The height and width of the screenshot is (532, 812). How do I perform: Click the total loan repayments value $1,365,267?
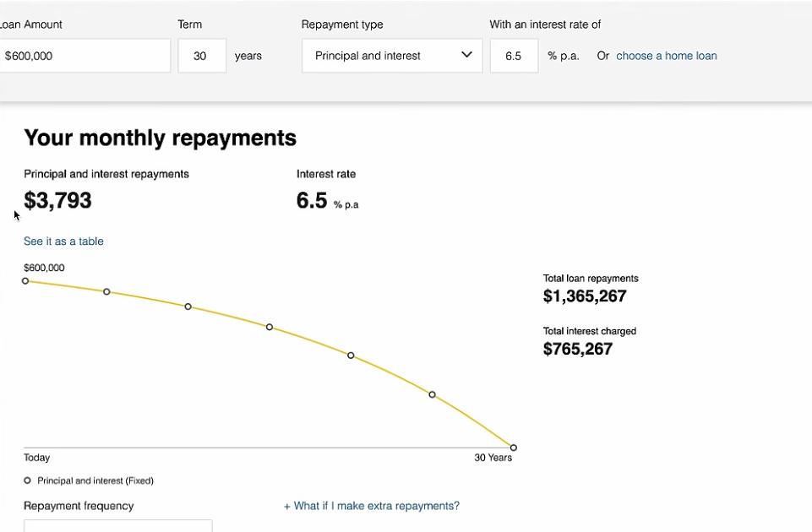585,296
